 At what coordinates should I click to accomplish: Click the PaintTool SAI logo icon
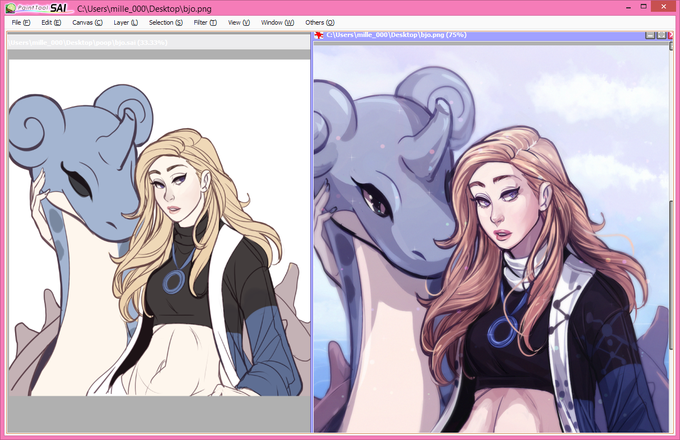38,8
